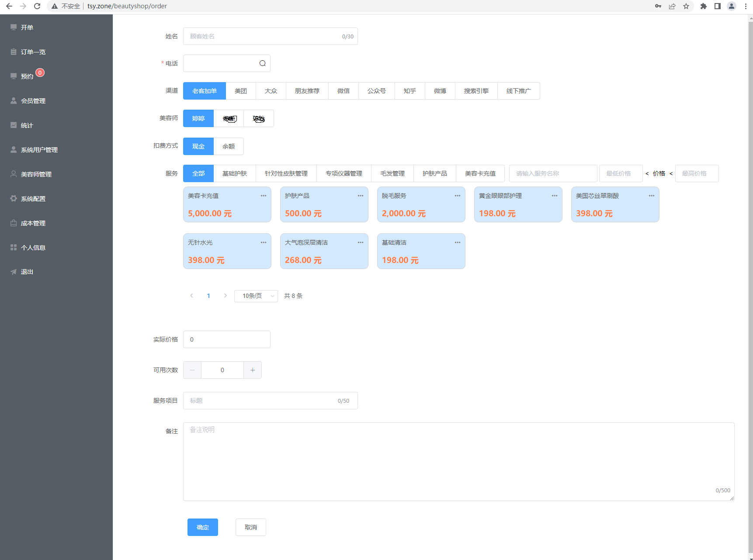
Task: Focus the 实际价格 input field
Action: click(x=227, y=339)
